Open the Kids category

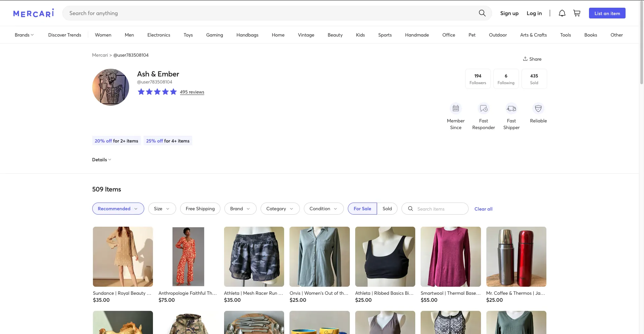360,35
